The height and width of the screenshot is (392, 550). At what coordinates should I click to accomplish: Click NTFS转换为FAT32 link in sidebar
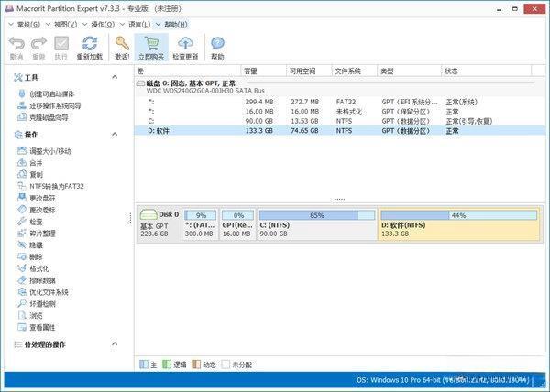tap(57, 186)
